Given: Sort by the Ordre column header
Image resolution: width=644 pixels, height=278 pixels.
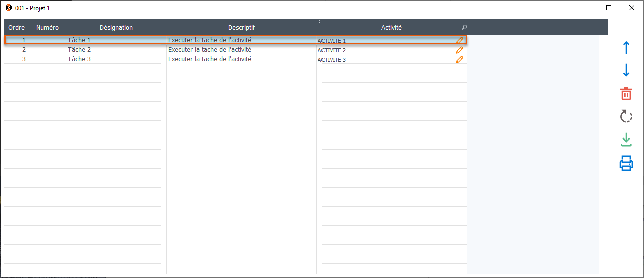Looking at the screenshot, I should 17,28.
